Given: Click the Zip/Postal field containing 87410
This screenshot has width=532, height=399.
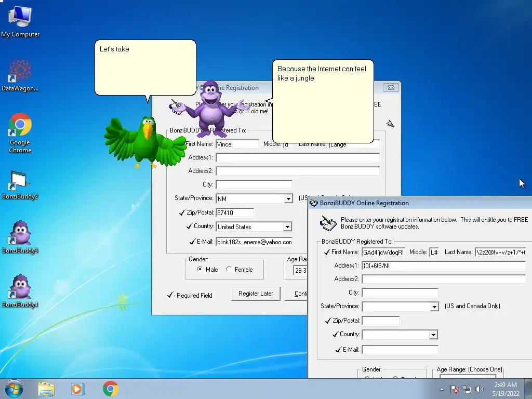Looking at the screenshot, I should [x=235, y=212].
